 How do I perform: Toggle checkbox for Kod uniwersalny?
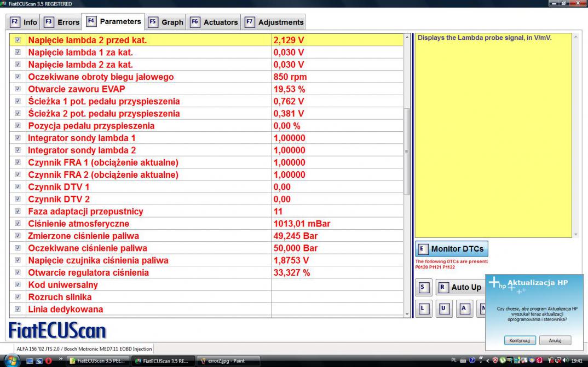tap(18, 285)
